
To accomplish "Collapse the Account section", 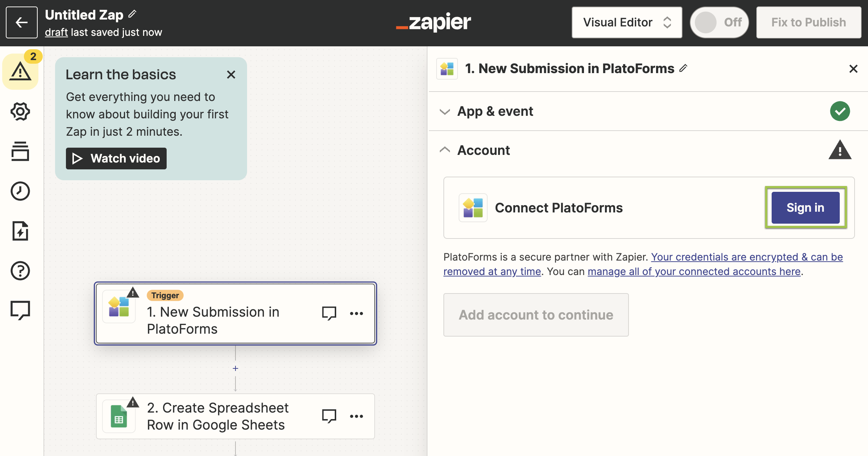I will pos(483,150).
